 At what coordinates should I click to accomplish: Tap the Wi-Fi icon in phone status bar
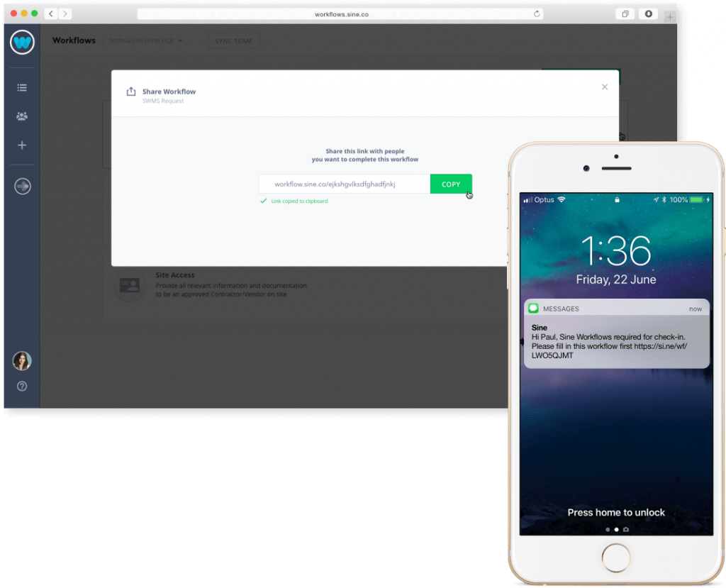[562, 200]
